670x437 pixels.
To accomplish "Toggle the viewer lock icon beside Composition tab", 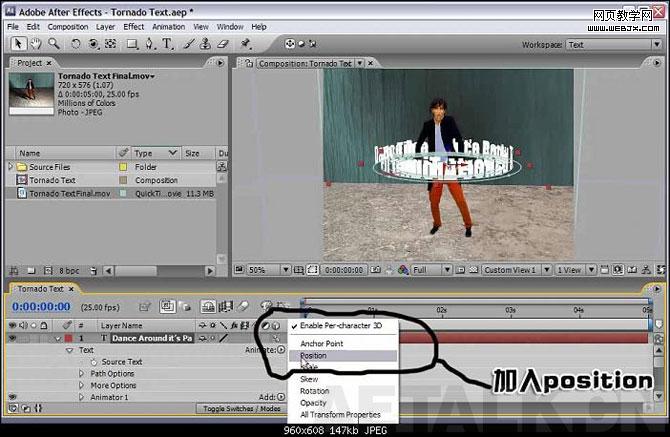I will [x=249, y=63].
